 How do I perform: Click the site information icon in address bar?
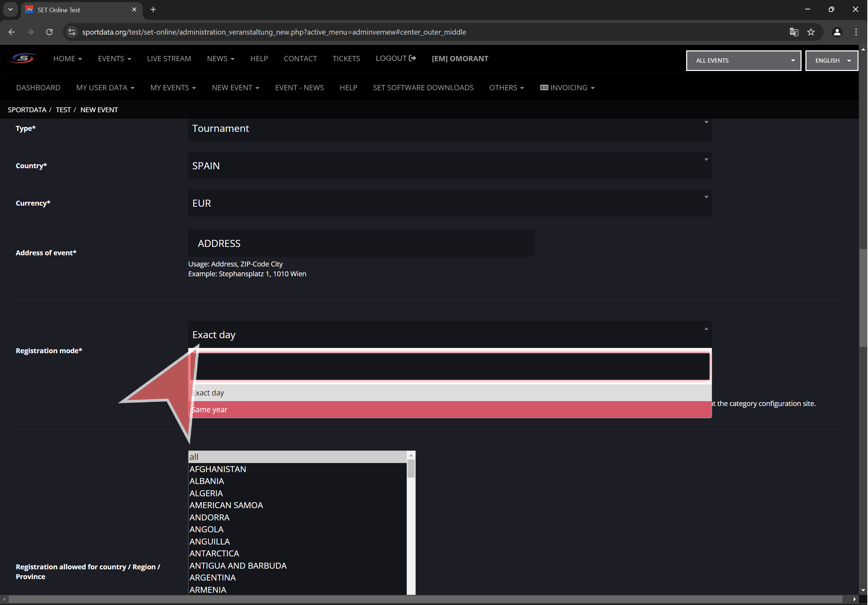coord(72,32)
